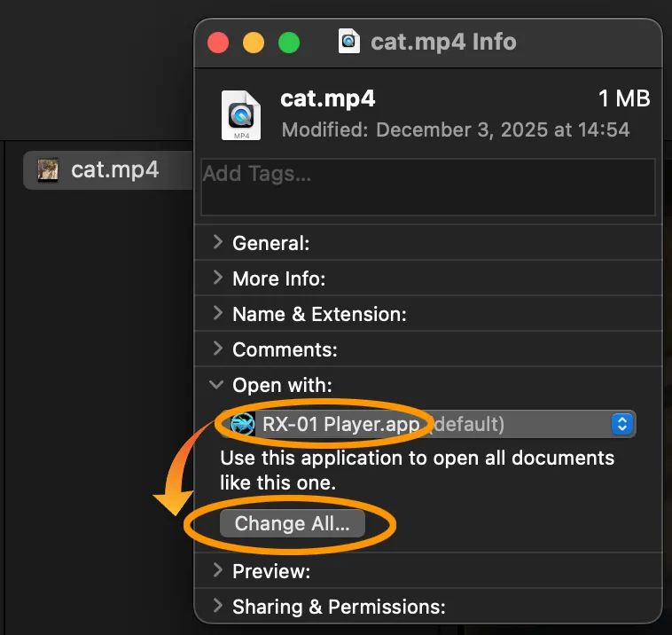The width and height of the screenshot is (672, 635).
Task: Click the large MP4 file icon in header
Action: (x=241, y=115)
